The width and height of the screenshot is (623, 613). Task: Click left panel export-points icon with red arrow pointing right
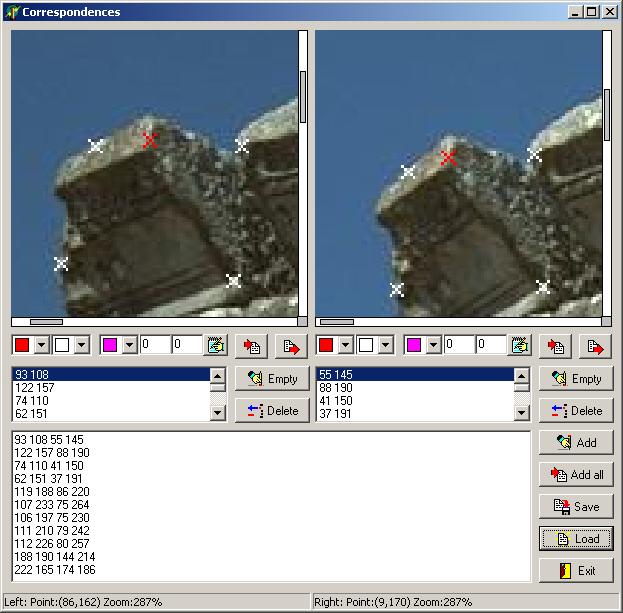(x=291, y=346)
